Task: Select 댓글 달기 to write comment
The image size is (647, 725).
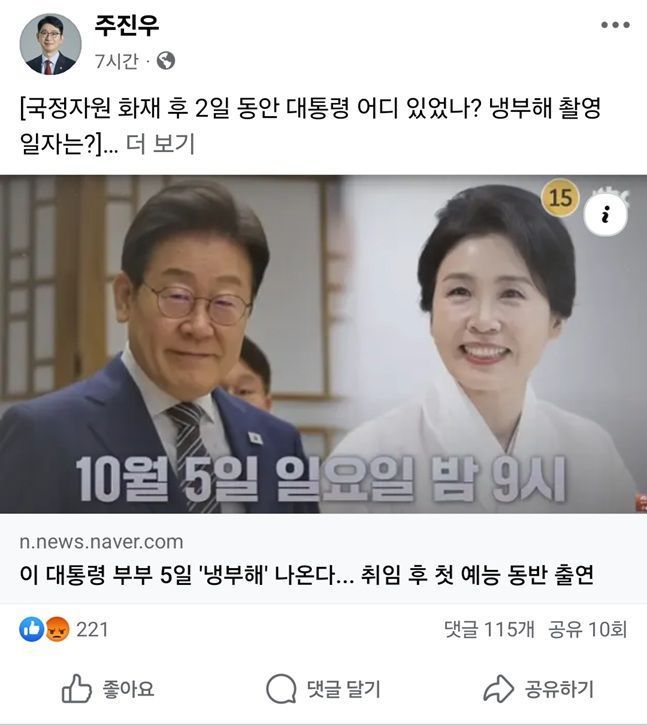Action: coord(343,689)
